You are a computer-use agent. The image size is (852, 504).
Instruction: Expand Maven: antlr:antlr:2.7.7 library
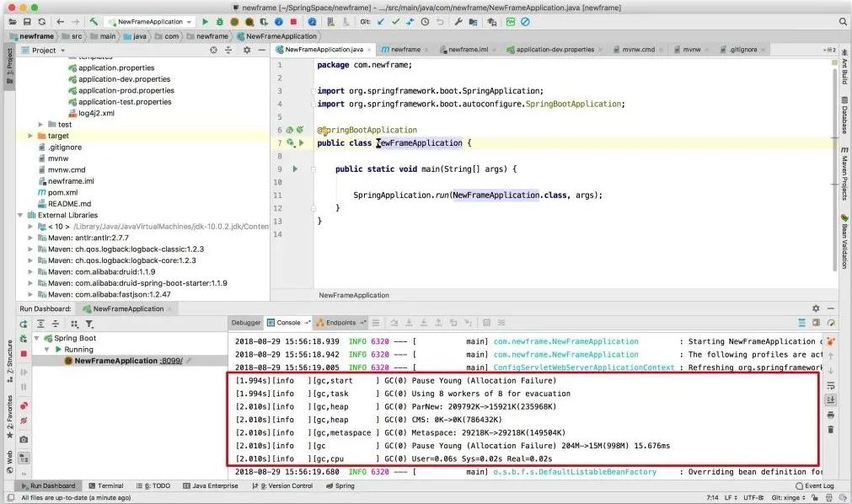tap(30, 238)
